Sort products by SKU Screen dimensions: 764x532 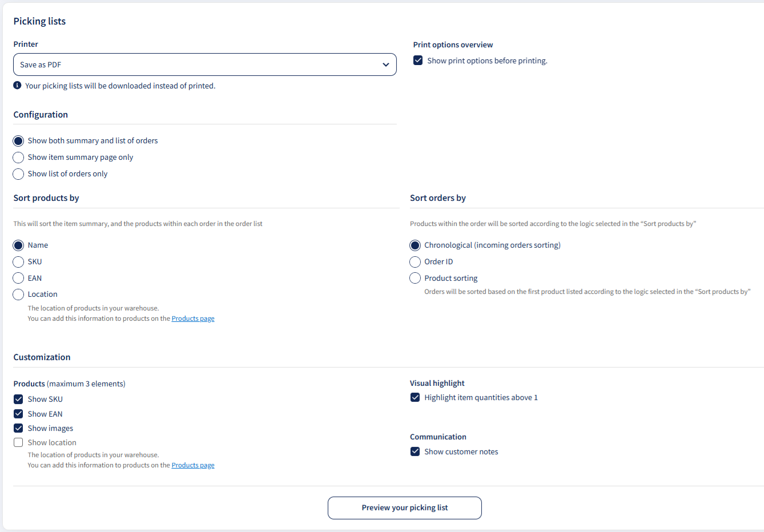coord(18,262)
